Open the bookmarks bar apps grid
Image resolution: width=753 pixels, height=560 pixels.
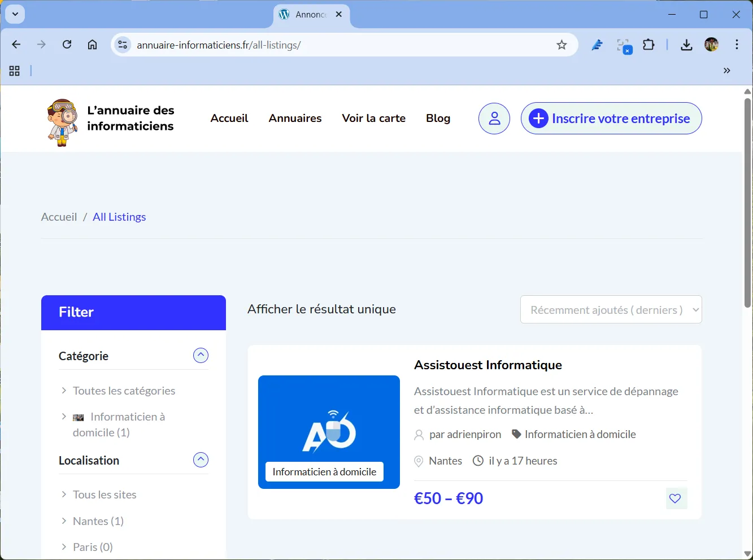click(x=15, y=71)
